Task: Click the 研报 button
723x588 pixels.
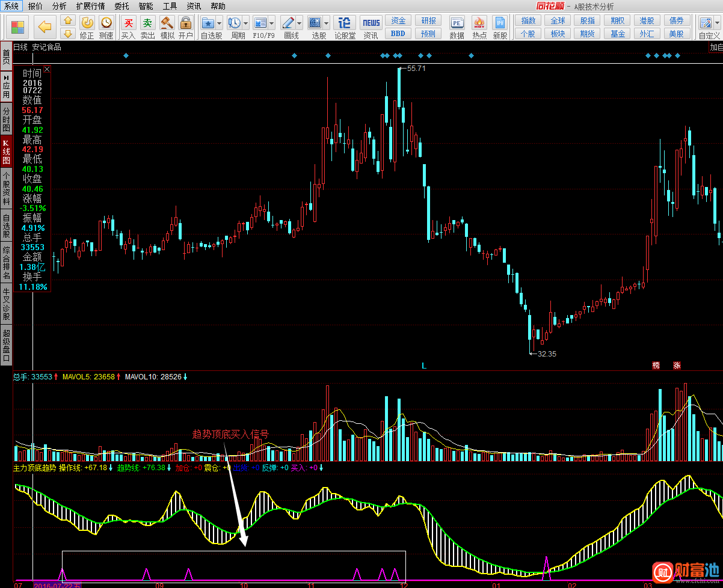Action: pos(428,20)
